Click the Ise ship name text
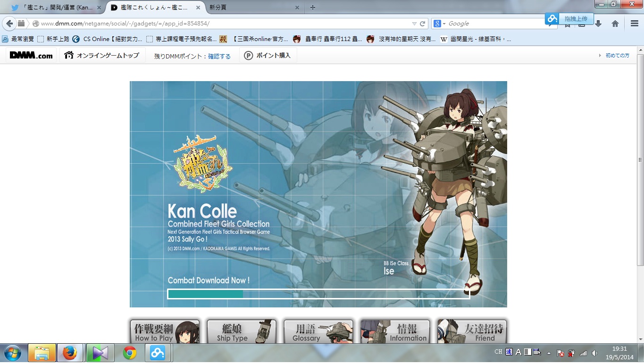This screenshot has height=364, width=644. 389,271
